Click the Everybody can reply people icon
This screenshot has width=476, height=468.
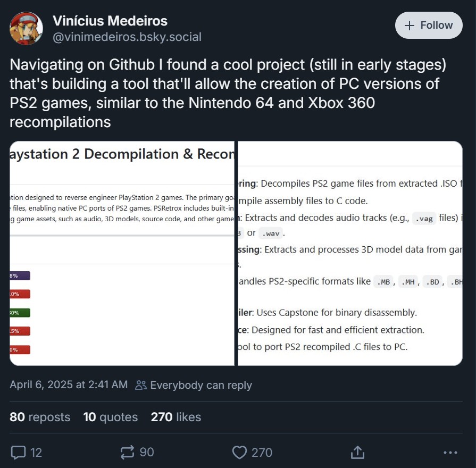pyautogui.click(x=141, y=385)
